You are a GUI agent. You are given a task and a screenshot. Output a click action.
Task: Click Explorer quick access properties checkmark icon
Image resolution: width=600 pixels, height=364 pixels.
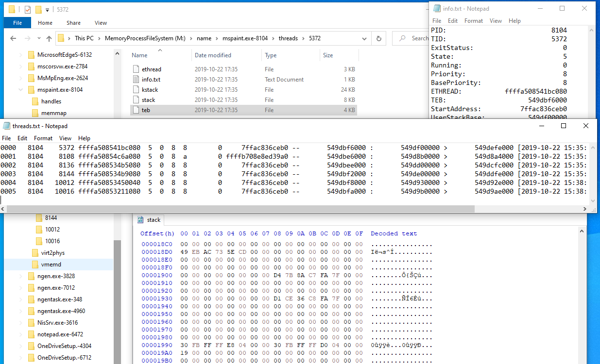(x=28, y=9)
